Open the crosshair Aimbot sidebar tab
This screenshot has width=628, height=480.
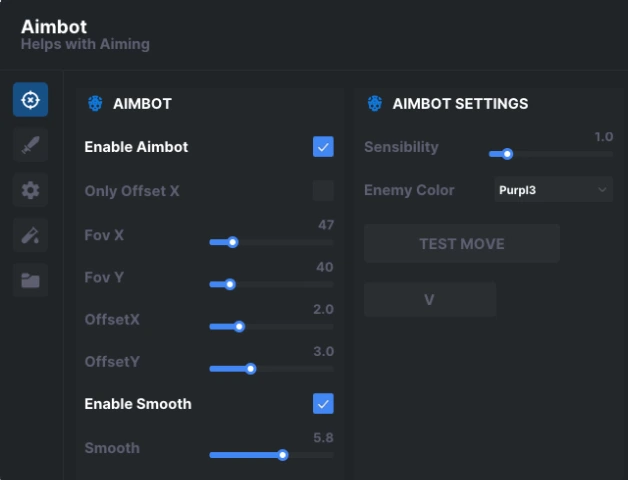[30, 100]
